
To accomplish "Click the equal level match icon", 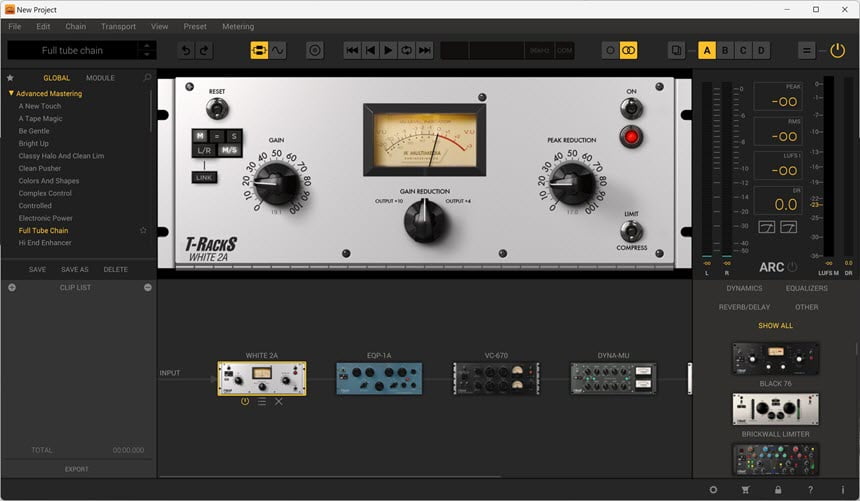I will click(806, 50).
